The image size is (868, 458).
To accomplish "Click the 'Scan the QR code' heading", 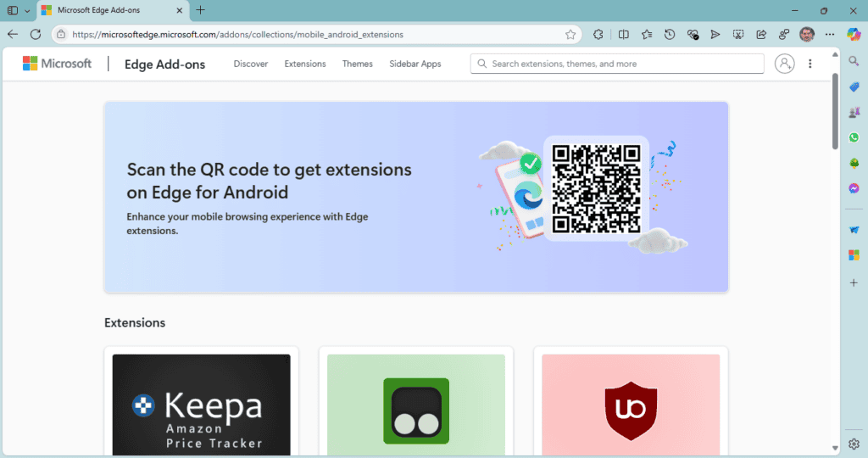I will [269, 181].
